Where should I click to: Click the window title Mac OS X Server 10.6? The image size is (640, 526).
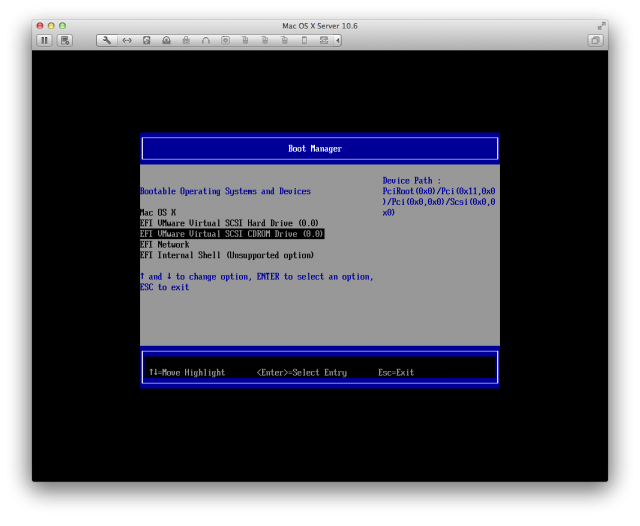coord(320,26)
